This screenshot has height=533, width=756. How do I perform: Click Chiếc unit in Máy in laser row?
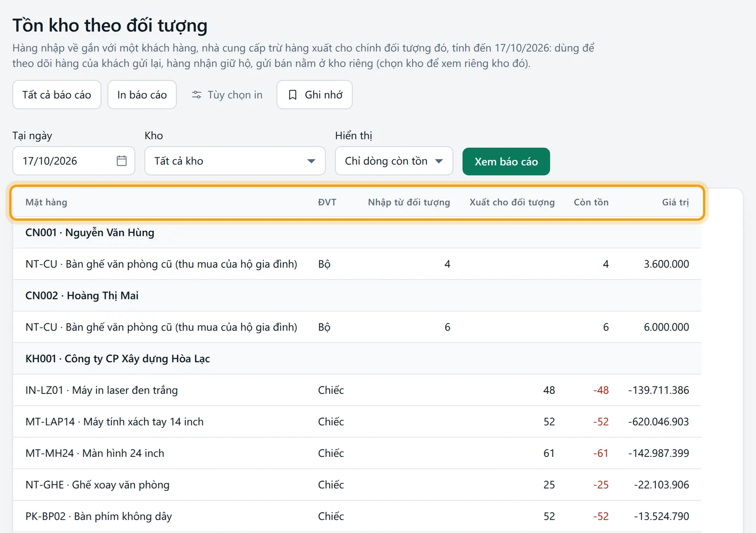click(331, 390)
